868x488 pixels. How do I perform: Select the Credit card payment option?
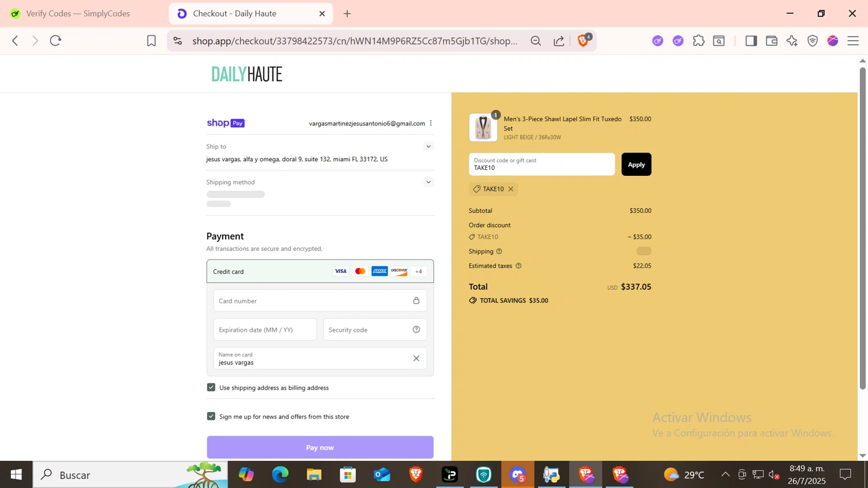[320, 271]
